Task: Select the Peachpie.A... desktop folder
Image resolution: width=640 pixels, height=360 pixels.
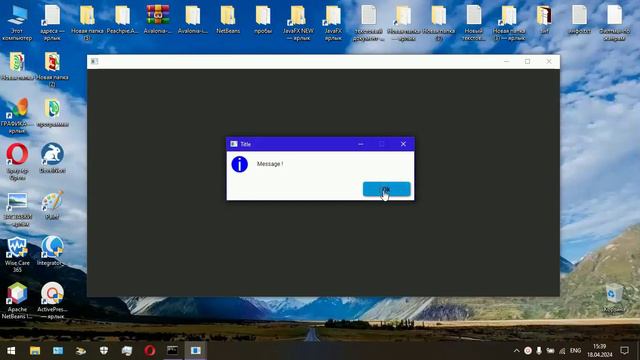Action: [x=122, y=19]
